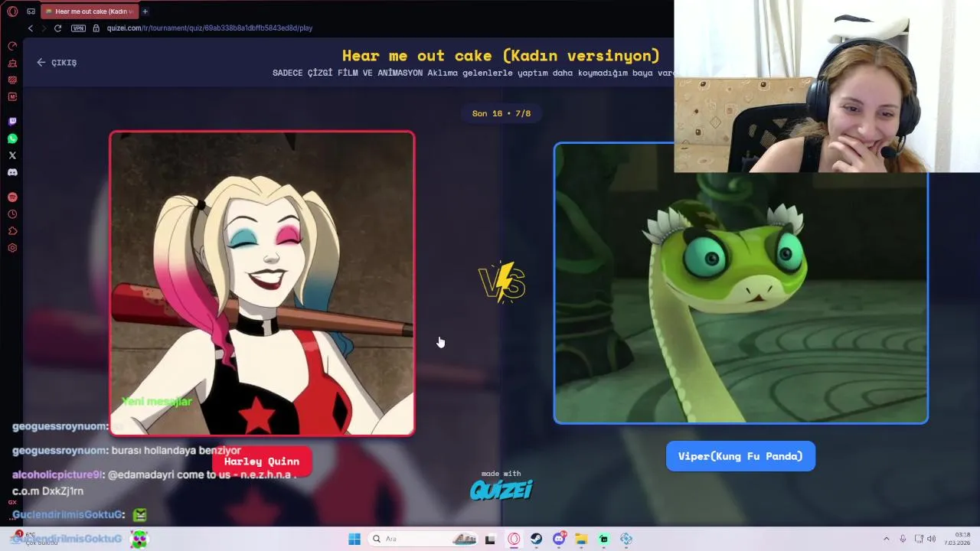Image resolution: width=980 pixels, height=551 pixels.
Task: Open X in the sidebar
Action: 12,155
